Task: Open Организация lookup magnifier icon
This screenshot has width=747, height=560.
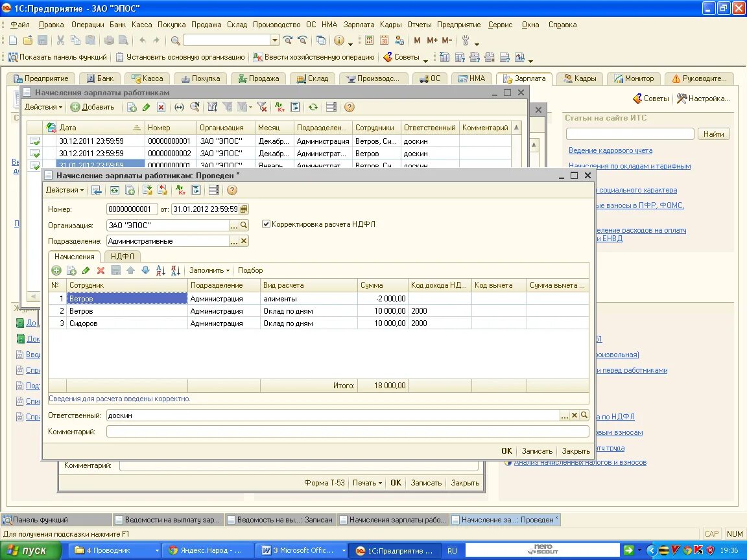Action: [x=244, y=226]
